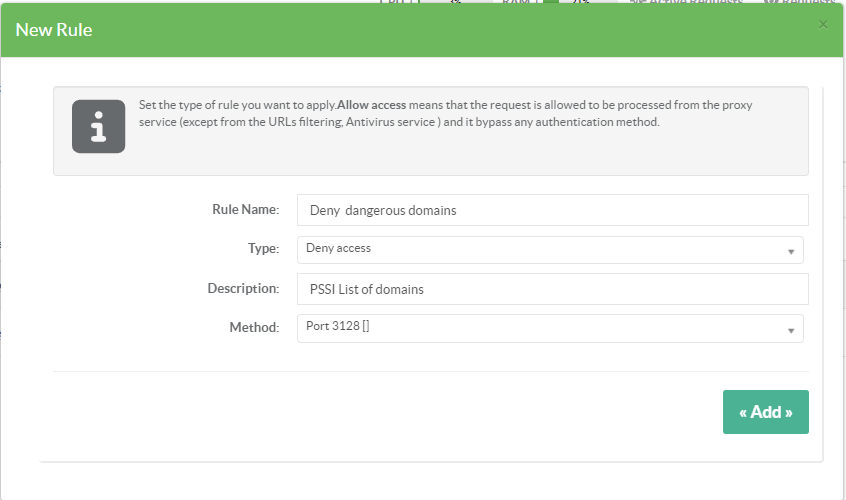The image size is (846, 500).
Task: Click the arrow on the Type dropdown
Action: tap(790, 251)
